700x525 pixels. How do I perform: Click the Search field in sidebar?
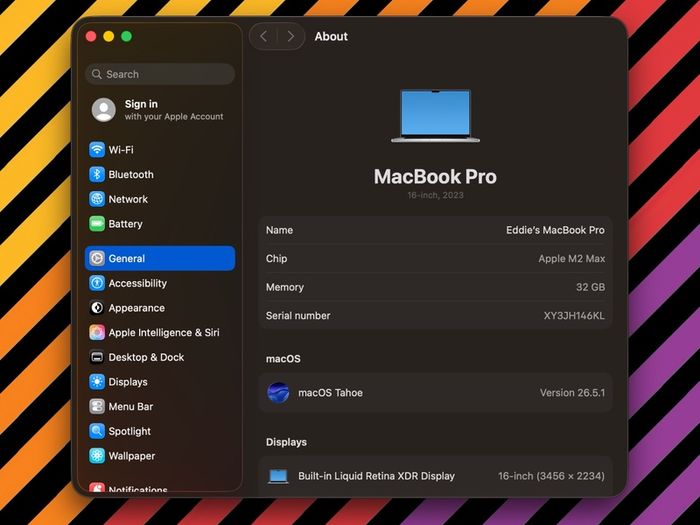point(160,74)
